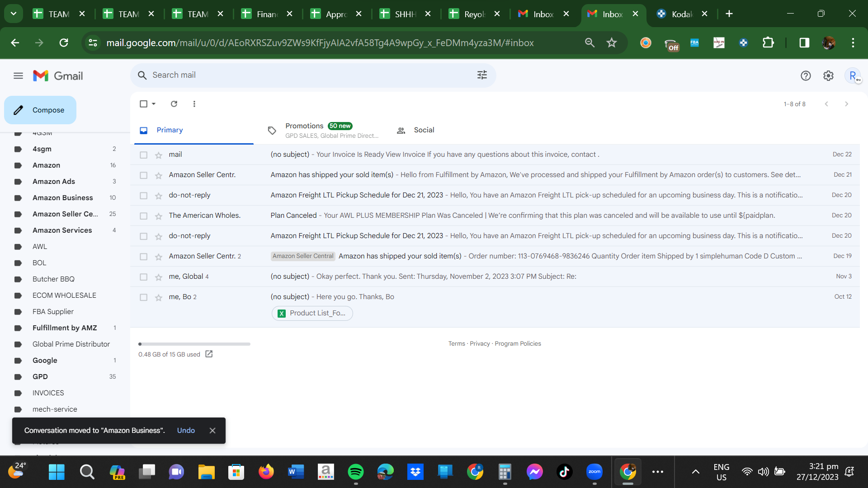
Task: Check the Plan Canceled email checkbox
Action: pyautogui.click(x=144, y=216)
